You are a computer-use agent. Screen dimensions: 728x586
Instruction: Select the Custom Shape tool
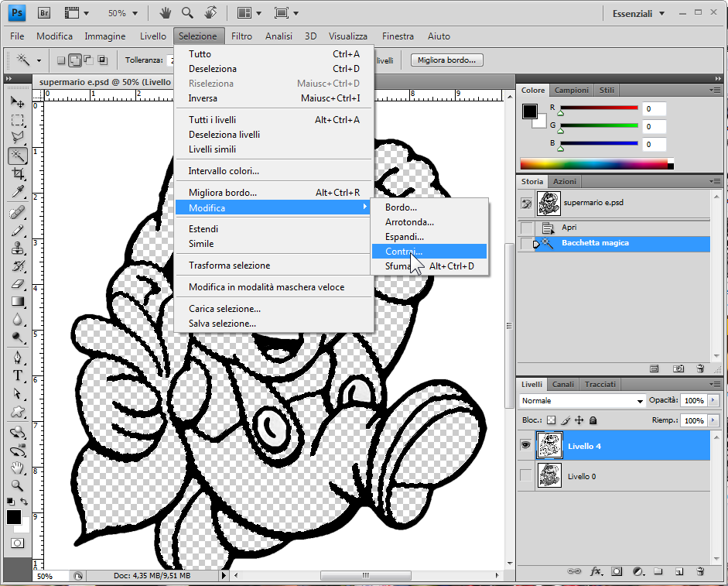17,412
